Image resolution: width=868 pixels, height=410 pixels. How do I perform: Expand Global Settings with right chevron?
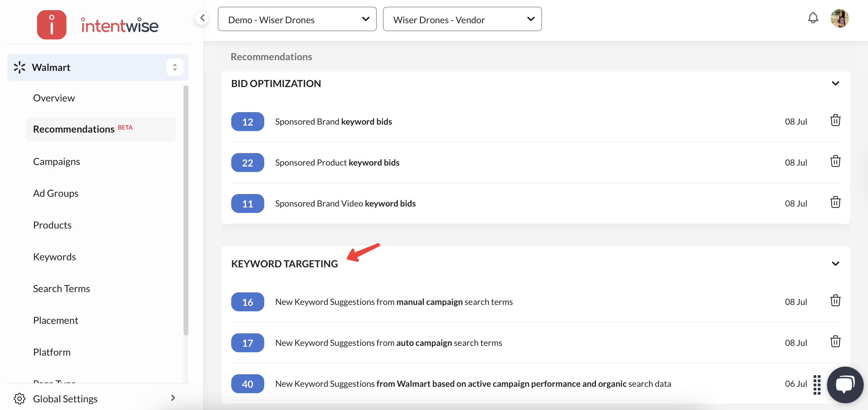coord(173,398)
